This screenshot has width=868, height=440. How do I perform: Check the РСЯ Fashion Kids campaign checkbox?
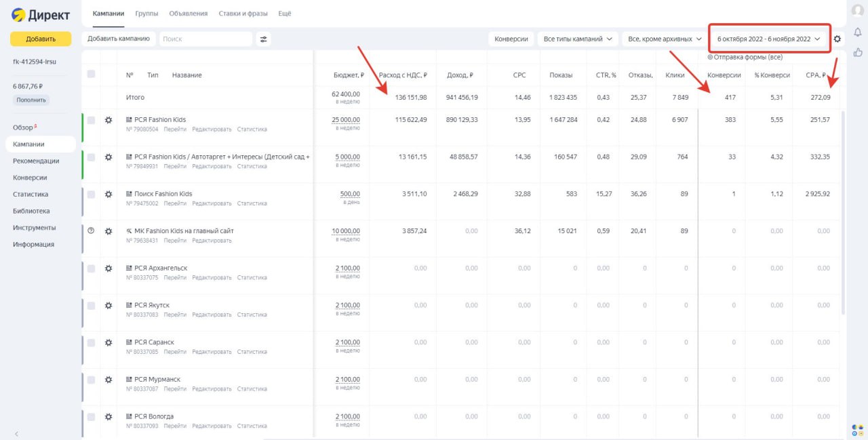tap(91, 120)
